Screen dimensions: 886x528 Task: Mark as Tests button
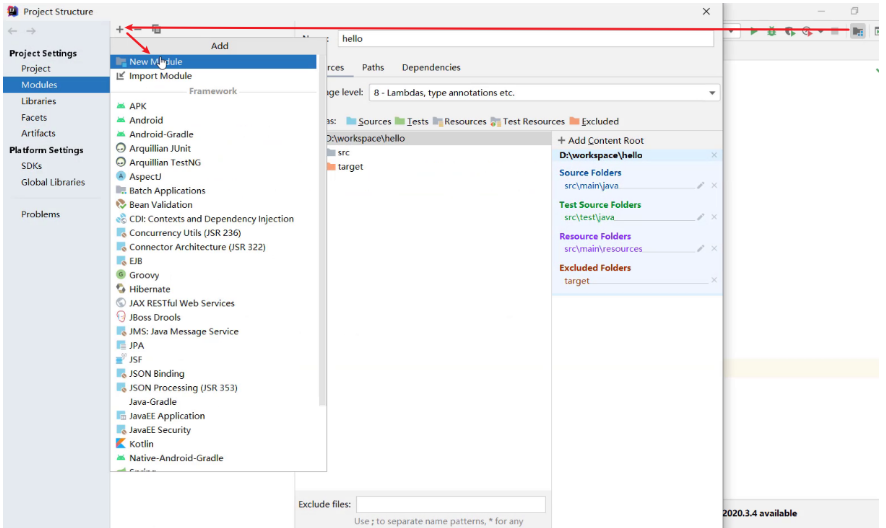pos(411,122)
